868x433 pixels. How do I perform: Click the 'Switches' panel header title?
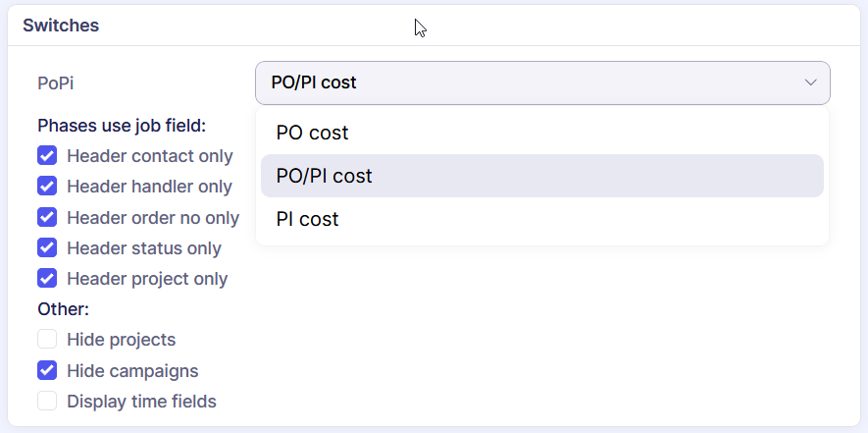pyautogui.click(x=61, y=26)
